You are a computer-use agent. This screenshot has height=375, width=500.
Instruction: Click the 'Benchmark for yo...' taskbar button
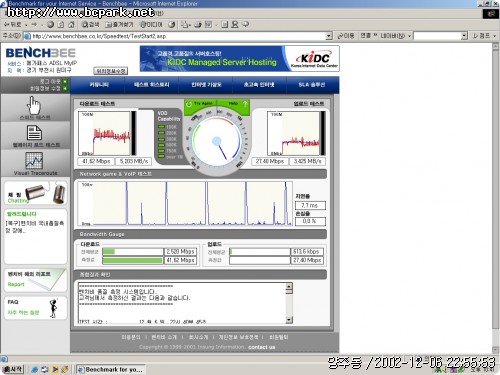pyautogui.click(x=110, y=369)
